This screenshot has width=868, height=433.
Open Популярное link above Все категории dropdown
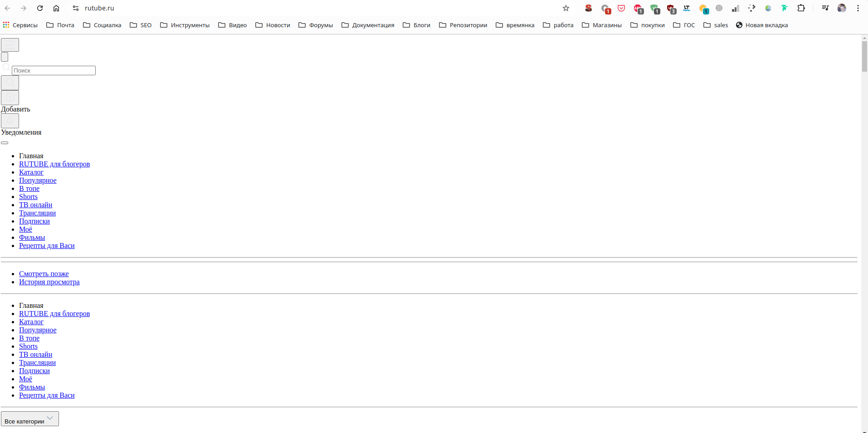tap(38, 330)
